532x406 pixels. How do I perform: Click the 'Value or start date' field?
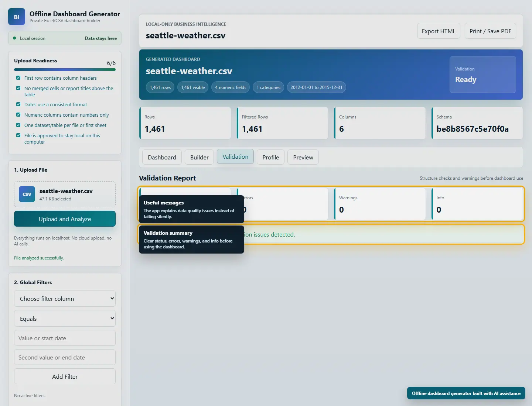(65, 338)
